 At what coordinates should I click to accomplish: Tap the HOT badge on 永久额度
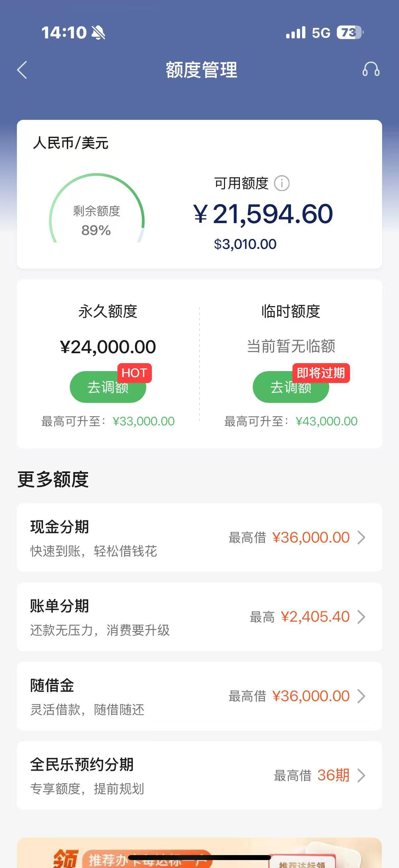click(x=134, y=373)
